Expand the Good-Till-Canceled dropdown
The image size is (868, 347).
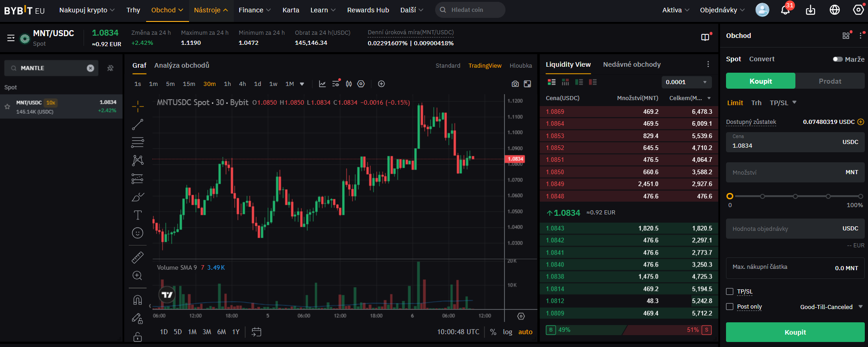pyautogui.click(x=831, y=307)
